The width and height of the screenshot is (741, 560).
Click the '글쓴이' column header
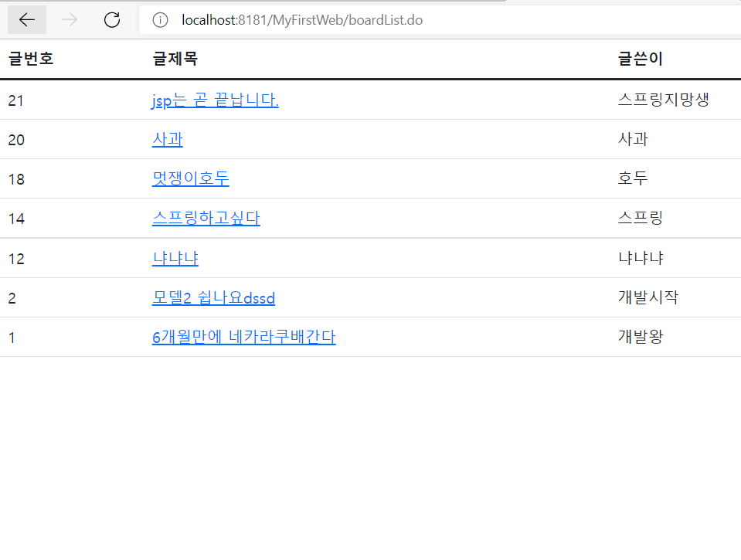(x=641, y=59)
